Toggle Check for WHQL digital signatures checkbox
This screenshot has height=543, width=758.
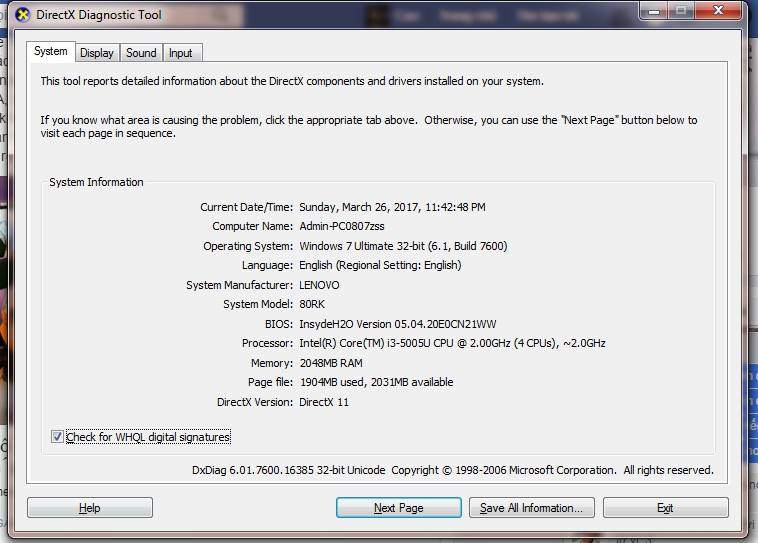tap(57, 437)
